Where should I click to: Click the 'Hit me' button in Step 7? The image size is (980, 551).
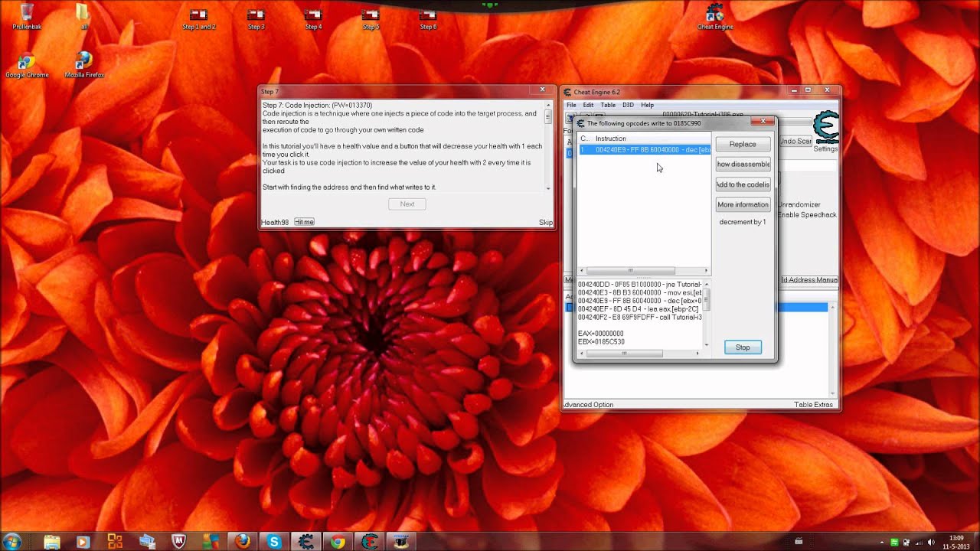tap(304, 222)
